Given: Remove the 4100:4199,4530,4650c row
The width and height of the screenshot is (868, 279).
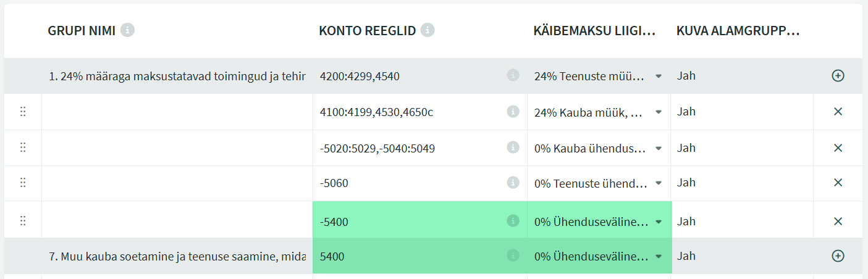Looking at the screenshot, I should click(838, 112).
